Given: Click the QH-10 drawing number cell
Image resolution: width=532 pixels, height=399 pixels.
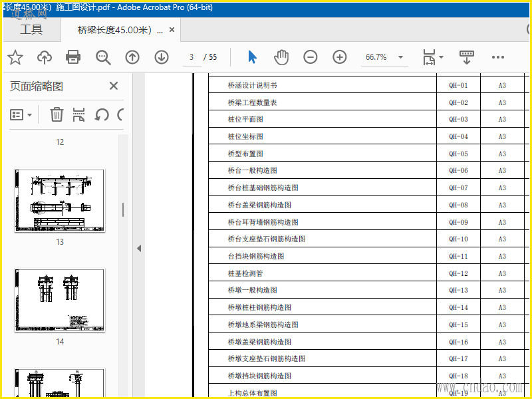Looking at the screenshot, I should 458,239.
